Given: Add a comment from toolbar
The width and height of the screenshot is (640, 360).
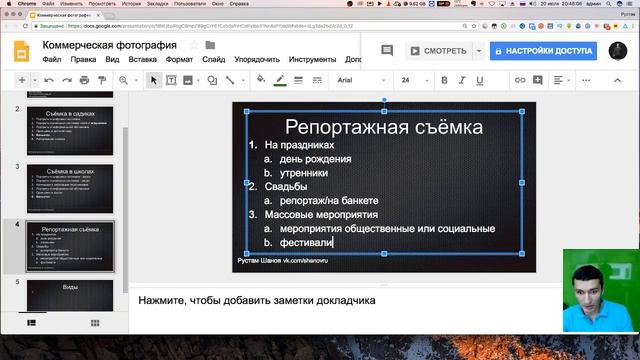Looking at the screenshot, I should pos(538,80).
